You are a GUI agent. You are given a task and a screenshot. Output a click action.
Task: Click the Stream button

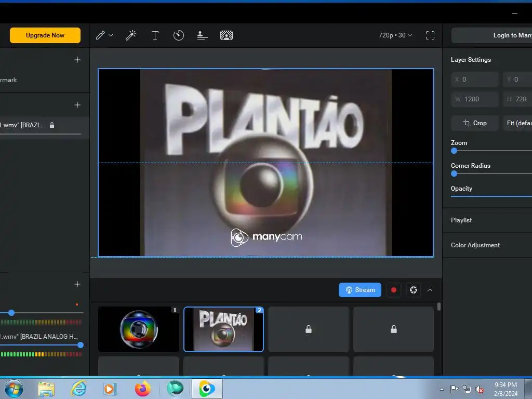point(360,290)
